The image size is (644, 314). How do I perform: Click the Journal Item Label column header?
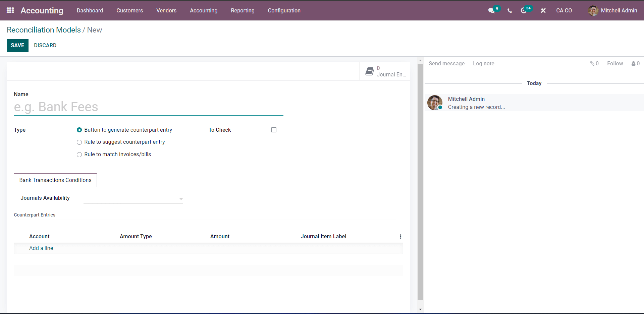pos(323,237)
